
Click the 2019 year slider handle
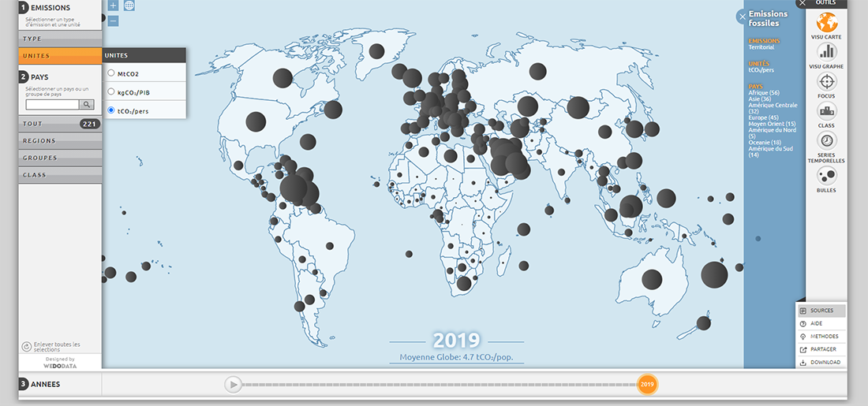(647, 385)
